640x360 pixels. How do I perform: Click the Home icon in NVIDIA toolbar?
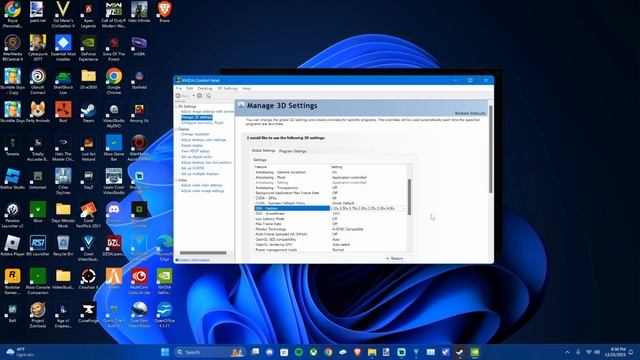click(209, 96)
